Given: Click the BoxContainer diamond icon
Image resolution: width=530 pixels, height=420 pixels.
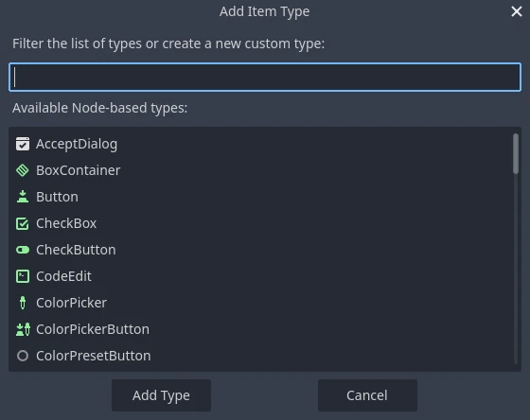Looking at the screenshot, I should click(23, 170).
